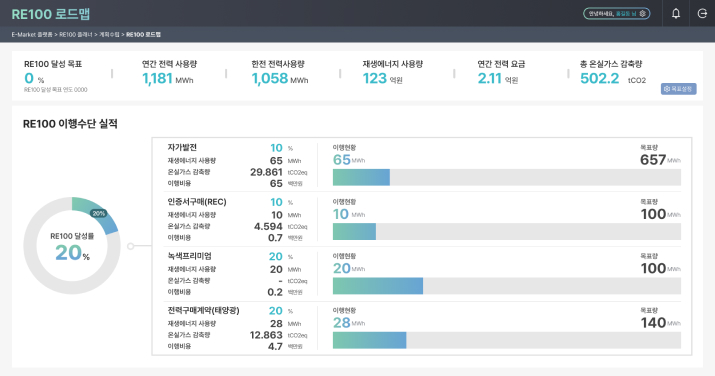
Task: Click the 12.863 tCO2eq value
Action: (279, 335)
